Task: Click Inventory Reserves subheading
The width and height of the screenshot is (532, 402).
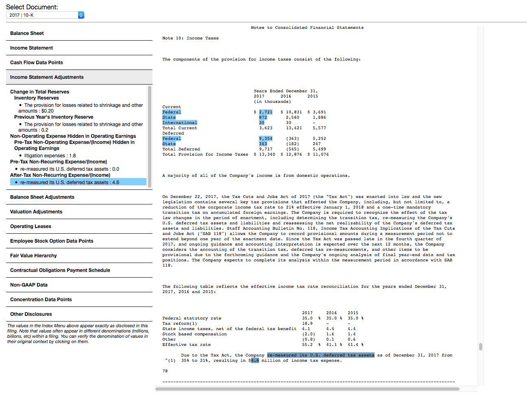Action: (x=36, y=98)
